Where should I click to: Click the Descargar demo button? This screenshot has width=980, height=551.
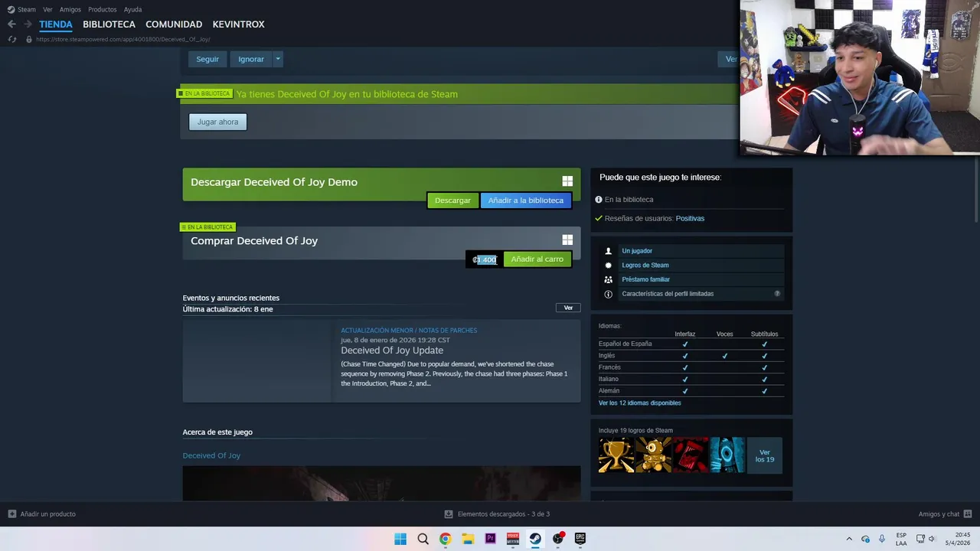coord(452,201)
